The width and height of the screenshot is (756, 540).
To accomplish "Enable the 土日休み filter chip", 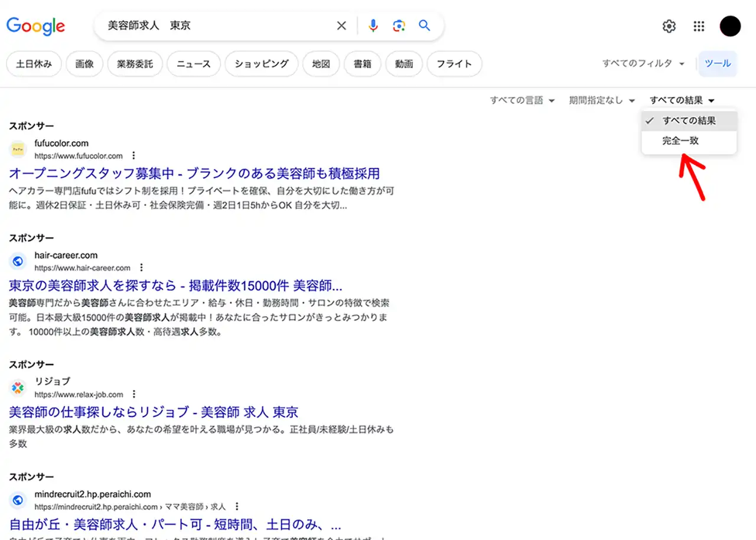I will pyautogui.click(x=34, y=64).
